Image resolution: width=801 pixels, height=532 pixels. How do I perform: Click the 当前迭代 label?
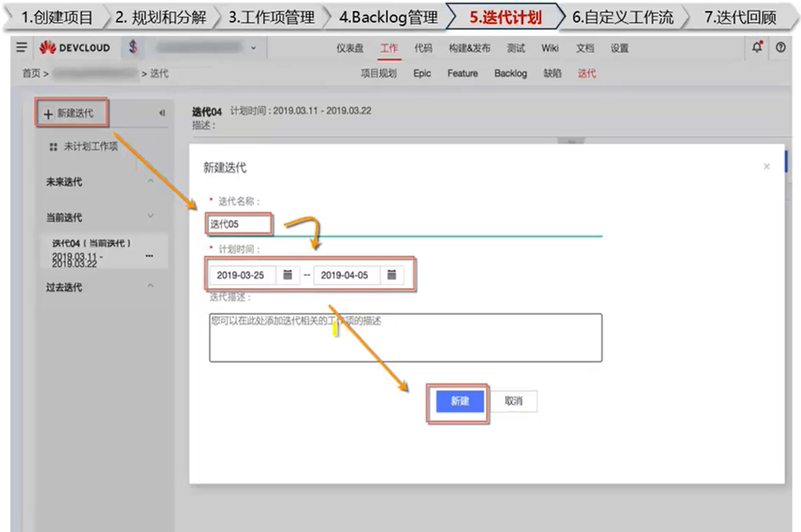point(64,217)
